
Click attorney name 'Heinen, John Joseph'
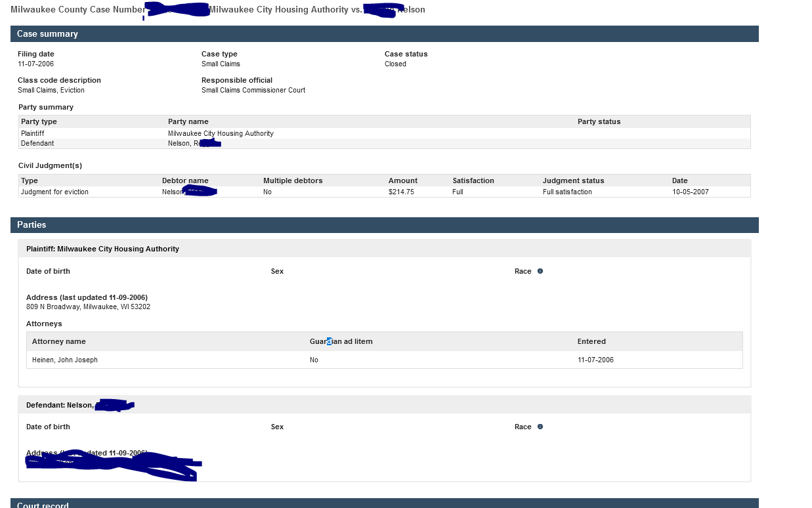coord(65,360)
